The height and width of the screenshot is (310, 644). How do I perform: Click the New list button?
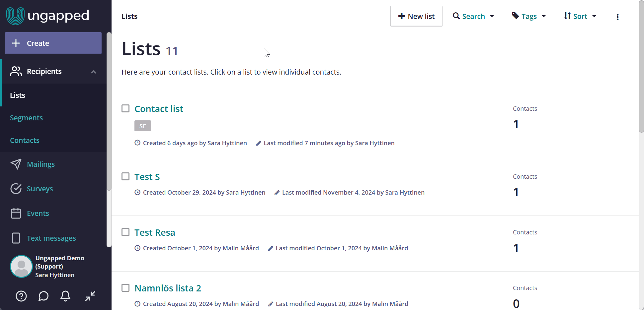[416, 16]
